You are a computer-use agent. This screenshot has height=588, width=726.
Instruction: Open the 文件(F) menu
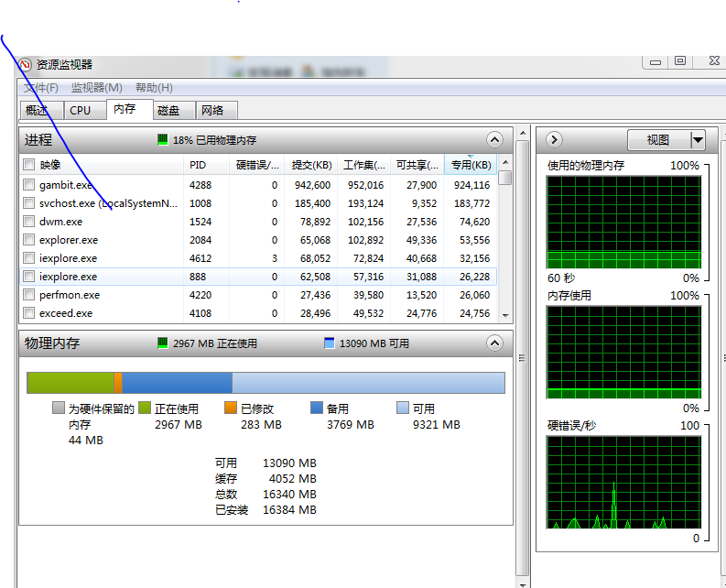[x=41, y=88]
